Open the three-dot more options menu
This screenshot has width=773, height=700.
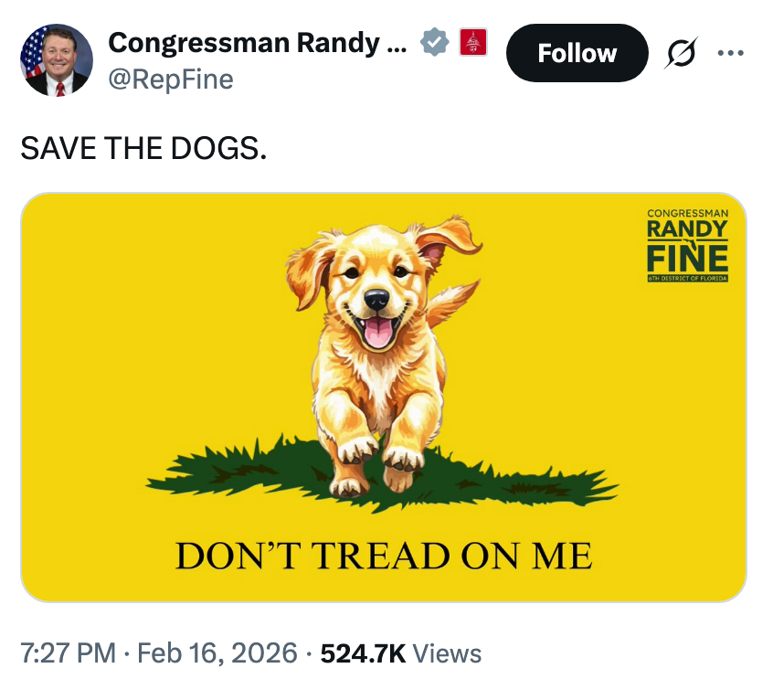[x=731, y=53]
